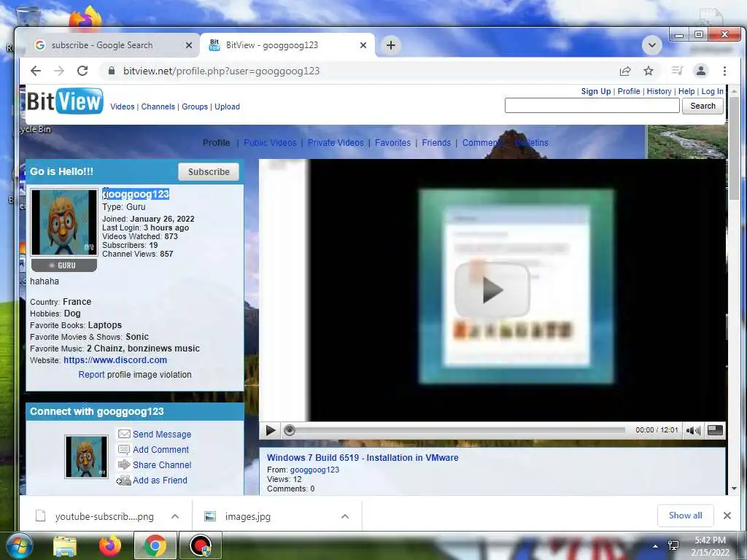Click the scrollbar down arrow
The image size is (747, 560).
click(x=734, y=489)
